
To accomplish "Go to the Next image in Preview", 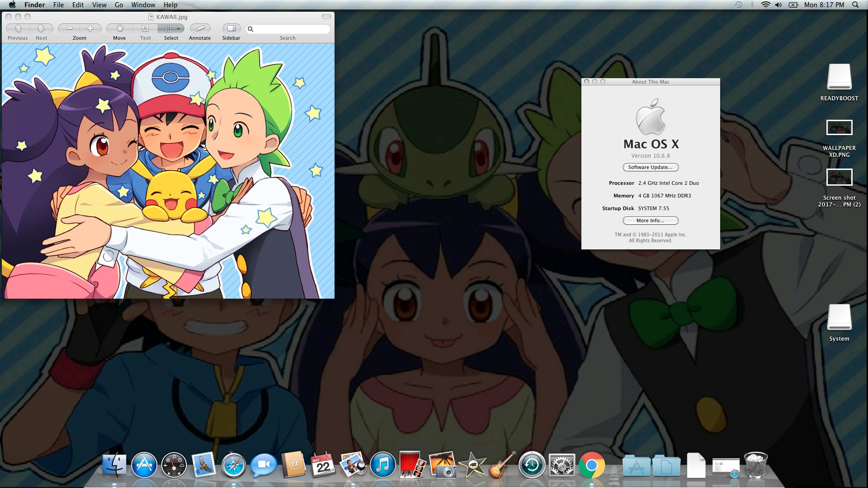I will coord(41,28).
